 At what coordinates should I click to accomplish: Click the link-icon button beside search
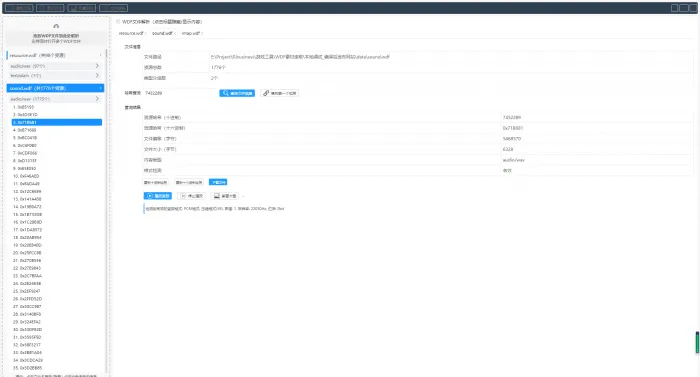pyautogui.click(x=280, y=93)
